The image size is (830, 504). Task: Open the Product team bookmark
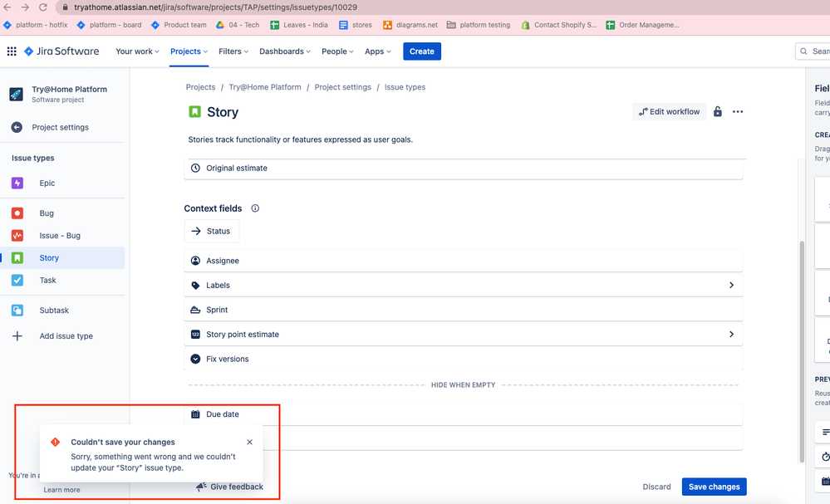click(179, 25)
